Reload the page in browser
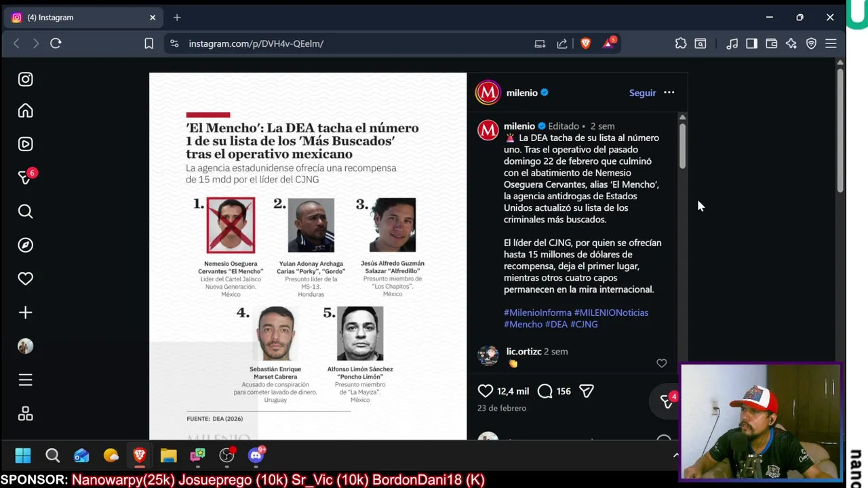 point(56,43)
